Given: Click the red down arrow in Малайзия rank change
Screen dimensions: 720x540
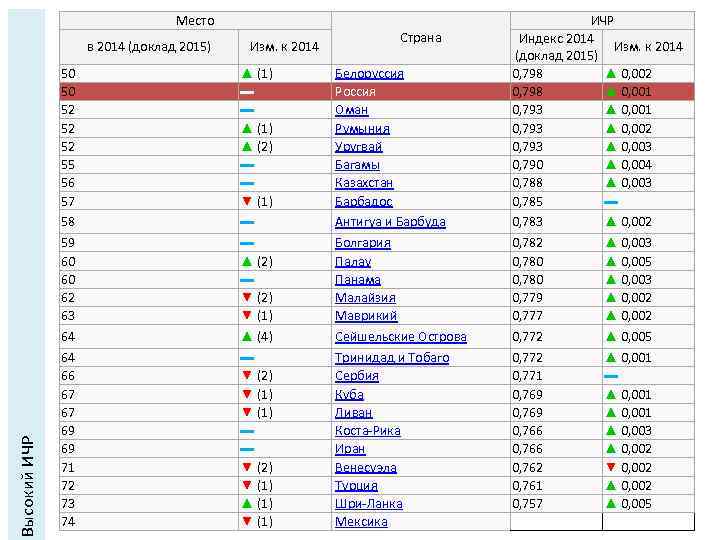Looking at the screenshot, I should click(x=247, y=297).
